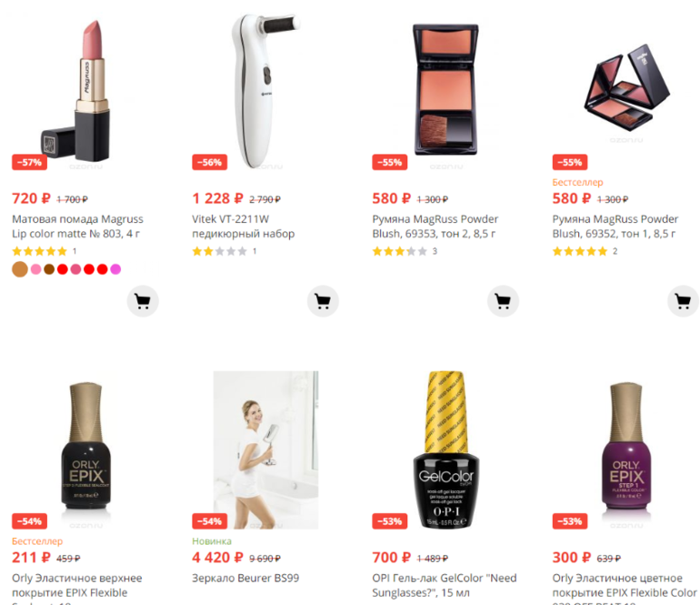
Task: Add MagRuss Blush tone 1 to cart
Action: click(x=683, y=301)
